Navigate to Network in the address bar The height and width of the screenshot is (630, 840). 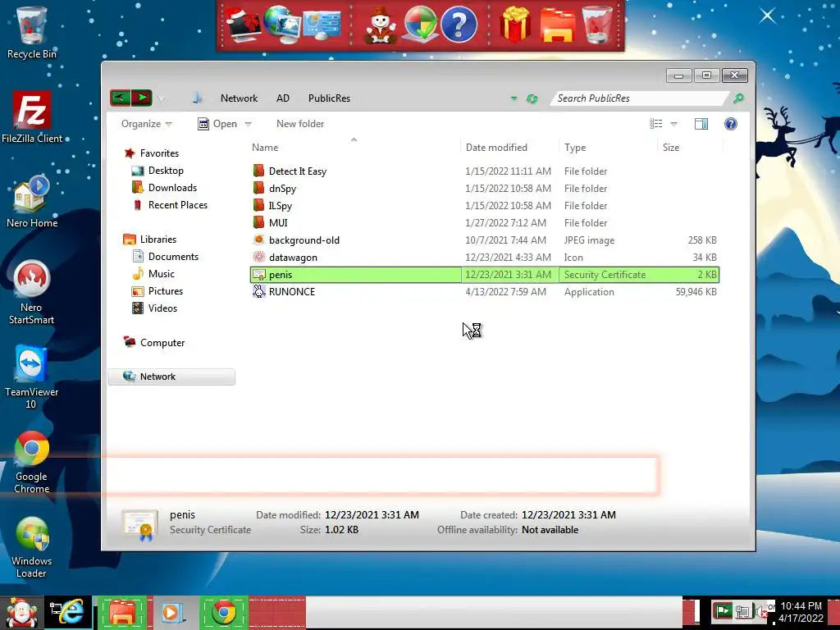[239, 98]
